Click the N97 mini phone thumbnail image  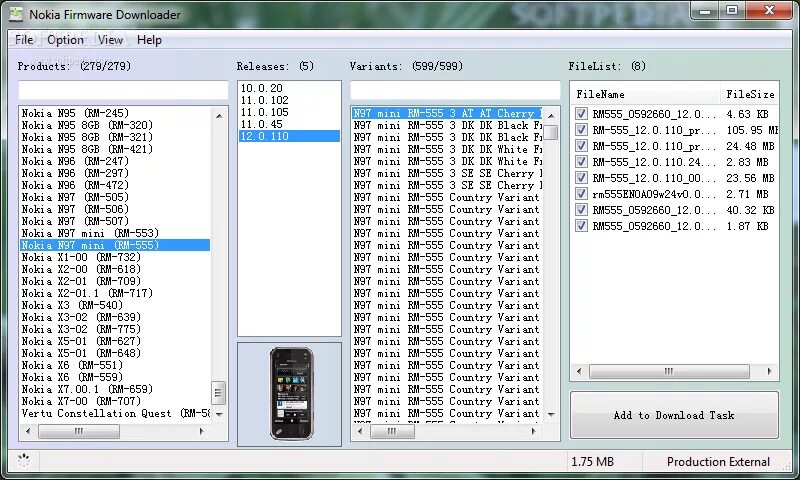tap(291, 393)
